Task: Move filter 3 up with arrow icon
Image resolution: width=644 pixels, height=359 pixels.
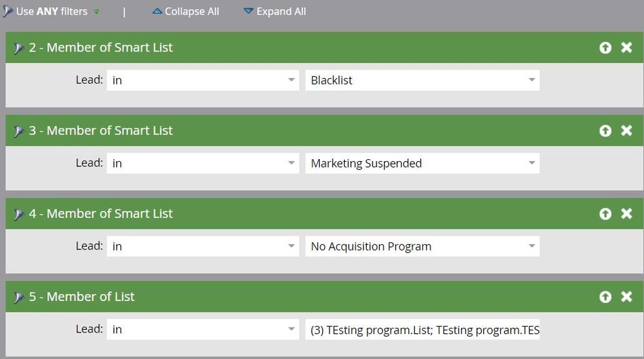Action: click(x=605, y=131)
